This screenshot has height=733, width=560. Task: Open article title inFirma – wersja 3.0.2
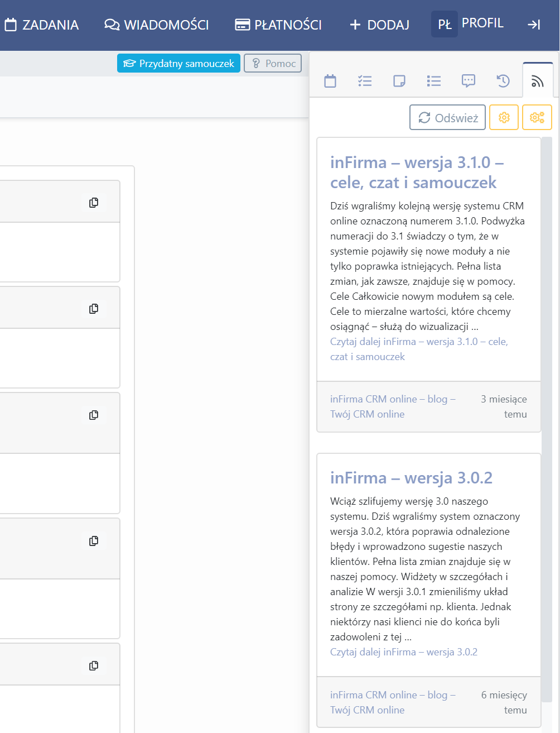tap(412, 478)
